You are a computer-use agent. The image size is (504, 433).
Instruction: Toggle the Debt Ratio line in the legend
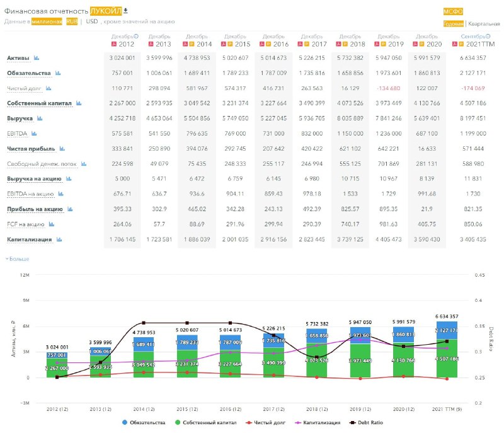coord(366,422)
